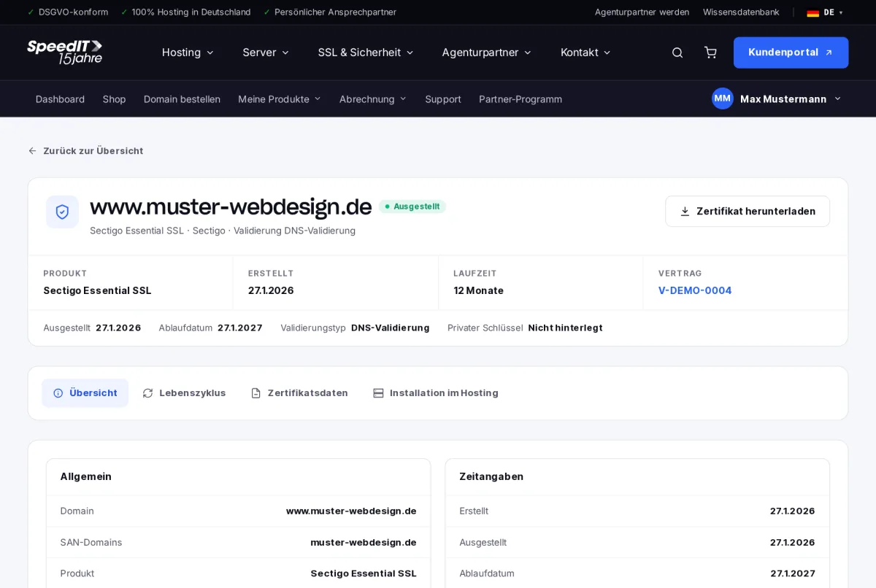This screenshot has height=588, width=876.
Task: Click Zurück zur Übersicht link
Action: (85, 151)
